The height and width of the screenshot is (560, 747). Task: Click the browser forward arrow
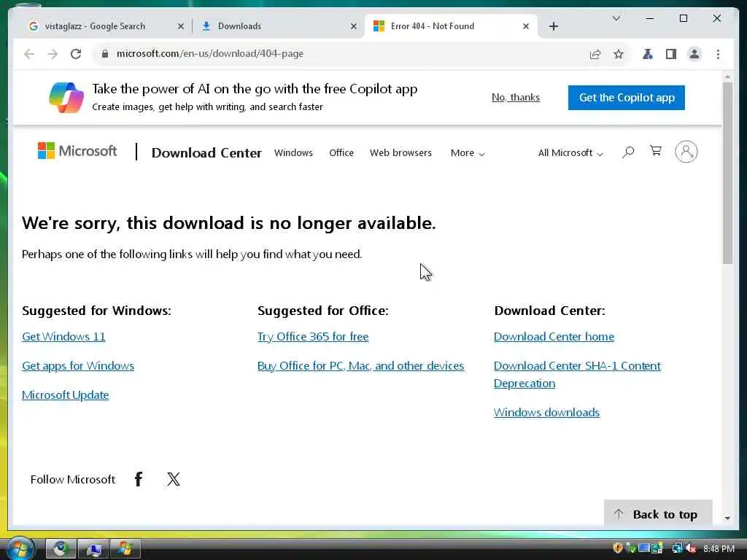[53, 54]
